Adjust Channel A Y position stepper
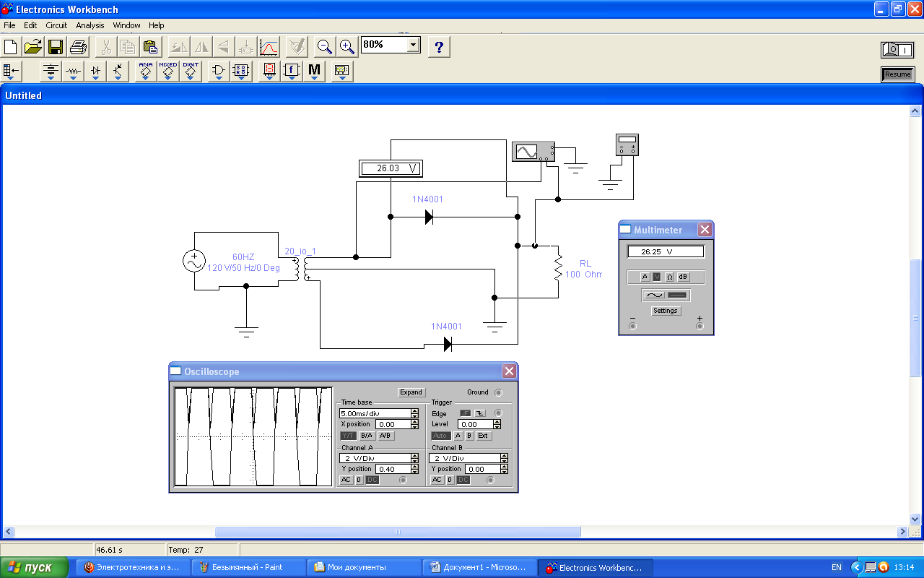 (414, 469)
